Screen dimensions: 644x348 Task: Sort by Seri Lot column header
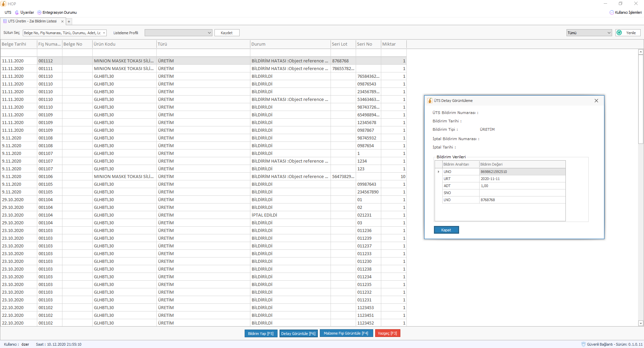[x=343, y=44]
